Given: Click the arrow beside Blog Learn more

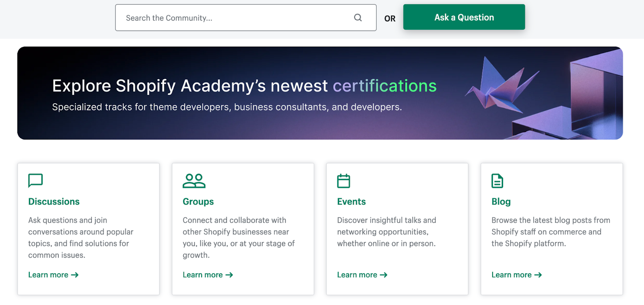Looking at the screenshot, I should point(538,275).
